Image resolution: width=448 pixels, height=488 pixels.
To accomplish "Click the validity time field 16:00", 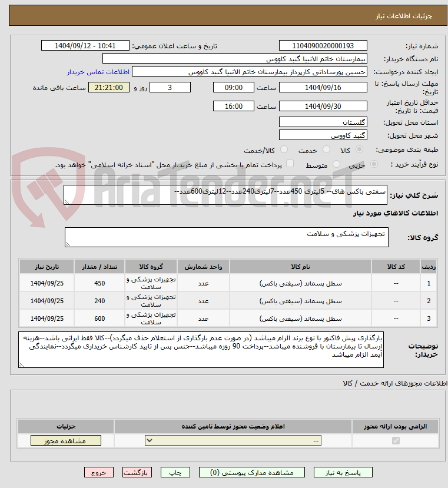I will click(234, 106).
